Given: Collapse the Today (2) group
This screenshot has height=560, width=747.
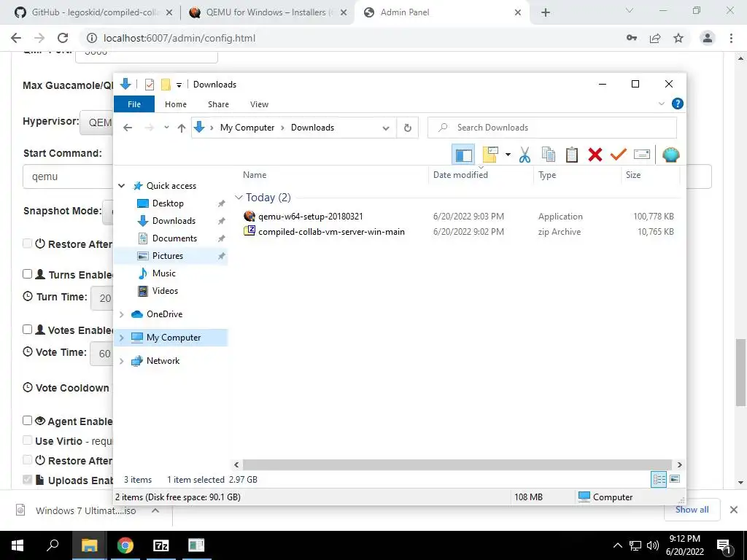Looking at the screenshot, I should pos(239,198).
